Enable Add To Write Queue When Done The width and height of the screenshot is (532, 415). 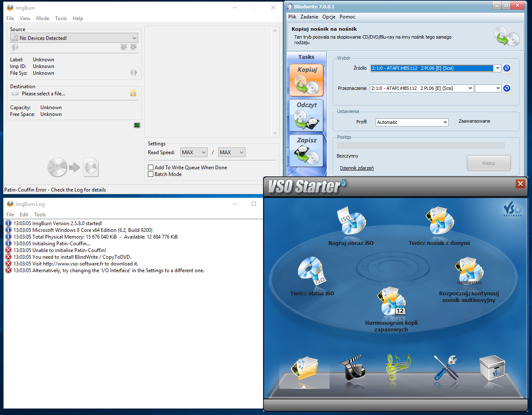150,168
